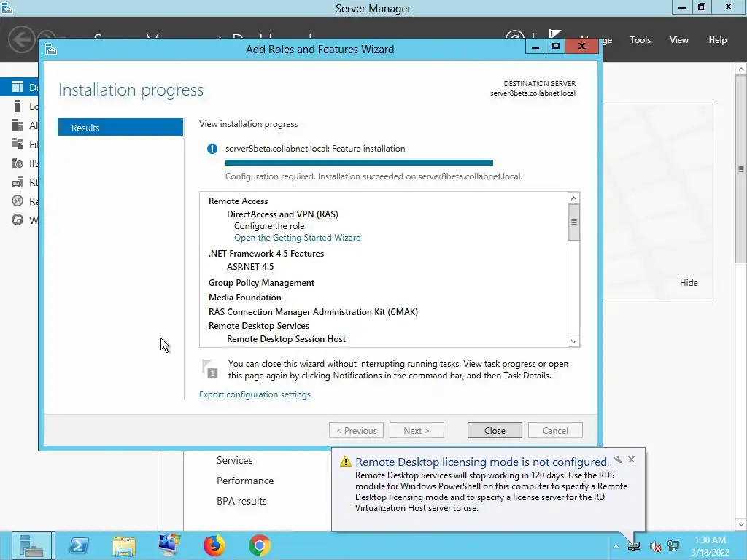
Task: Open Remote Desktop Services sidebar icon
Action: [18, 201]
